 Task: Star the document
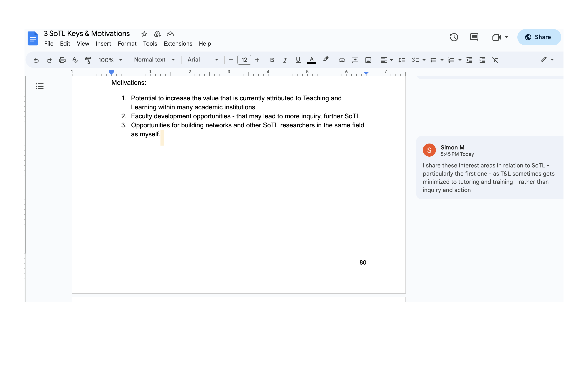(144, 34)
